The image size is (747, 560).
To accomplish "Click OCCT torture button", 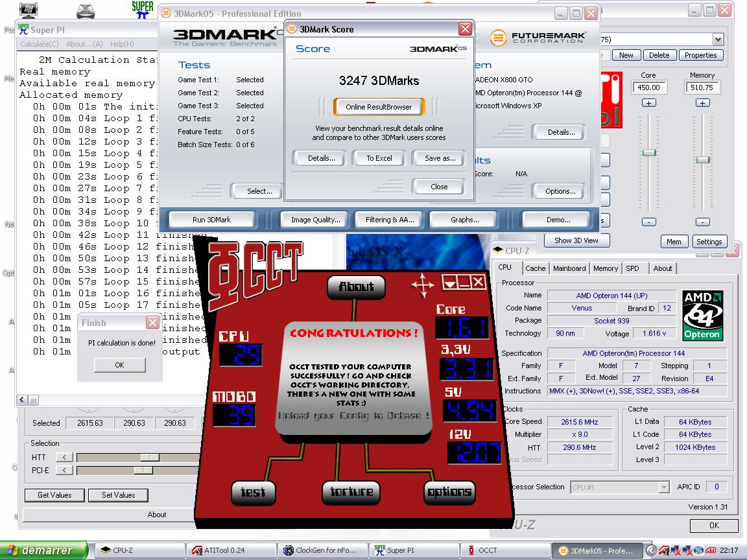I will pyautogui.click(x=351, y=492).
